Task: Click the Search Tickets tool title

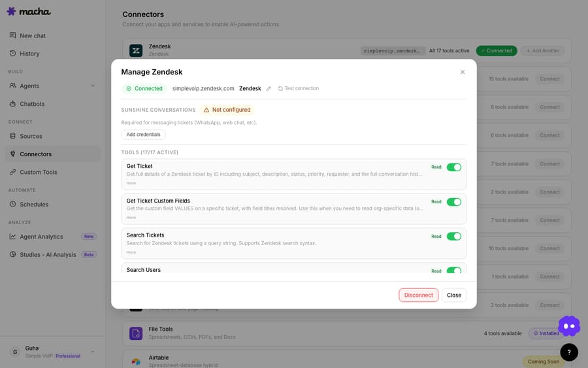Action: pos(145,235)
